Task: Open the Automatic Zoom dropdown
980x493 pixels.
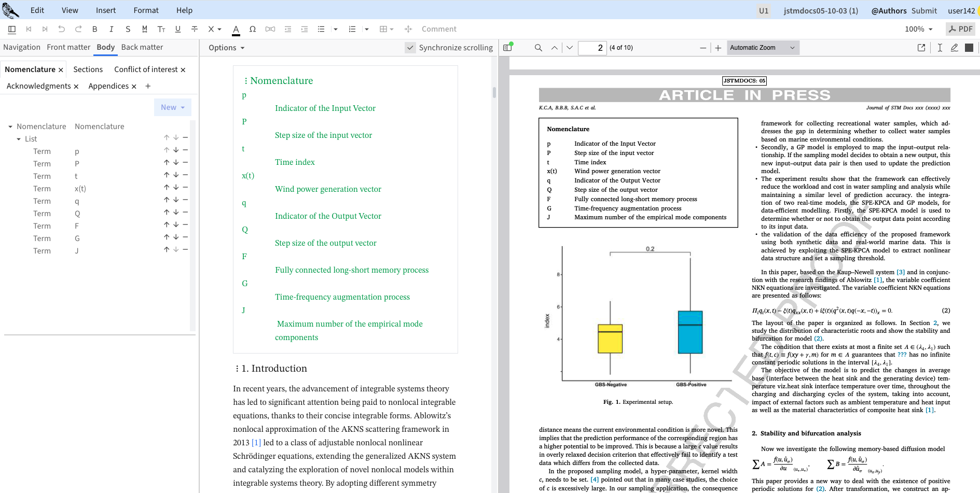Action: (x=763, y=48)
